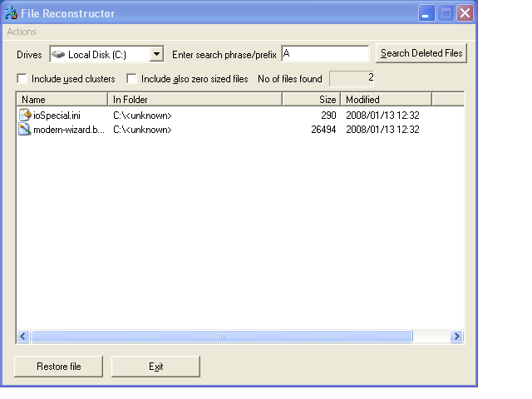The width and height of the screenshot is (532, 399).
Task: Click the modern-wizard.b... file icon
Action: pyautogui.click(x=25, y=130)
